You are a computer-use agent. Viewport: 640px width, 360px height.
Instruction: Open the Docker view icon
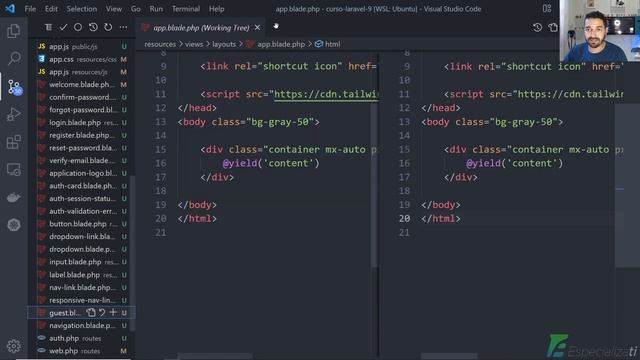point(13,197)
